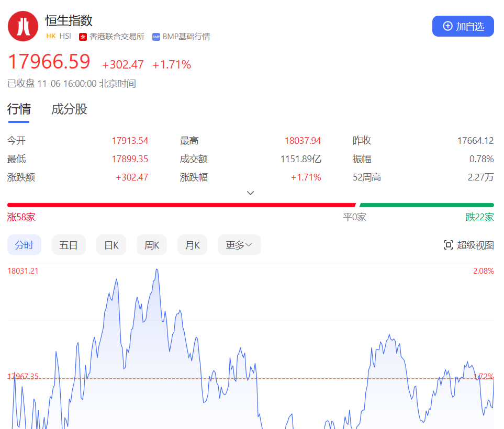The height and width of the screenshot is (429, 504).
Task: Click the red rising stocks bar
Action: (x=181, y=205)
